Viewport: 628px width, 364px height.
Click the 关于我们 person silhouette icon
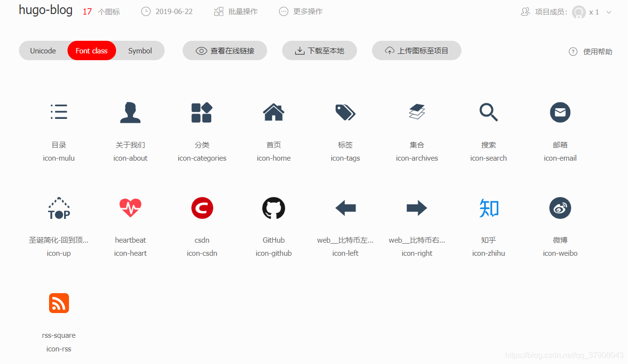pyautogui.click(x=130, y=112)
